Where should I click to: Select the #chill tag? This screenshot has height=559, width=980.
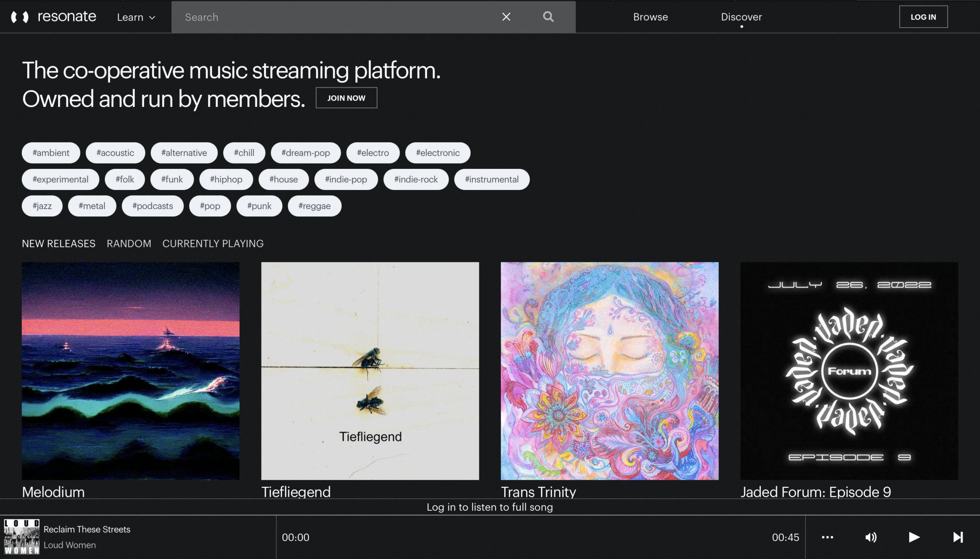(x=244, y=153)
